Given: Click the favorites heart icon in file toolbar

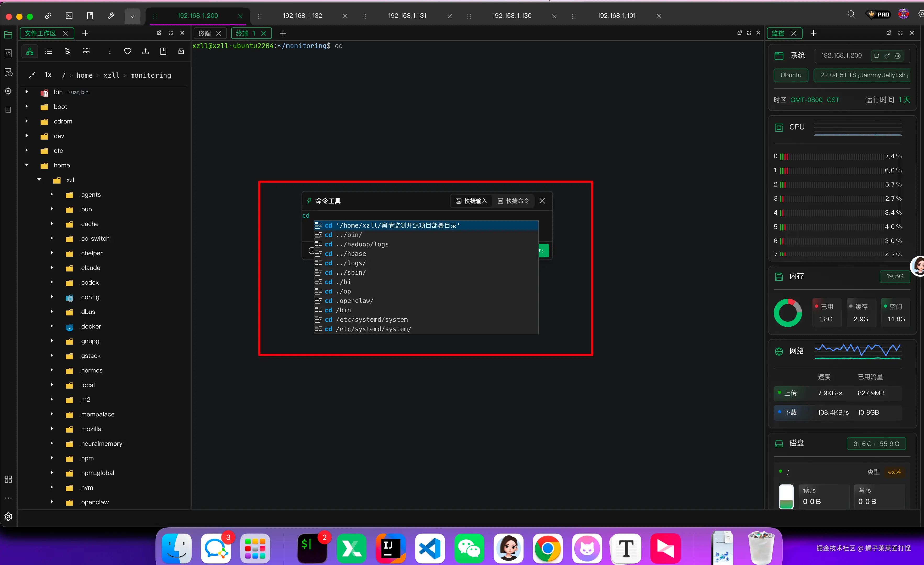Looking at the screenshot, I should click(x=127, y=51).
